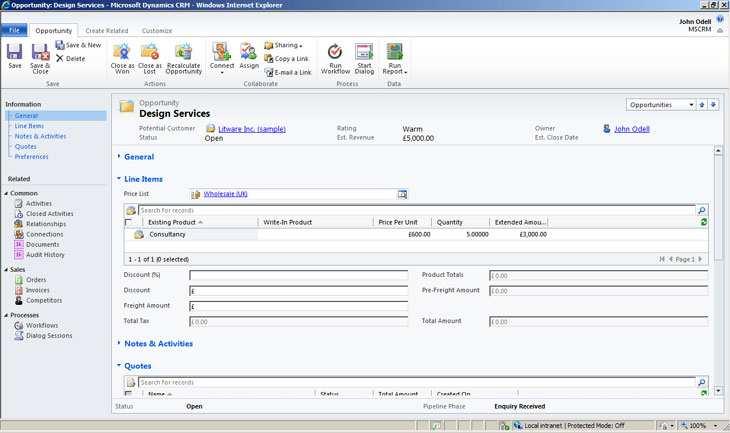The image size is (730, 433).
Task: Click line items search magnifier icon
Action: pos(702,210)
